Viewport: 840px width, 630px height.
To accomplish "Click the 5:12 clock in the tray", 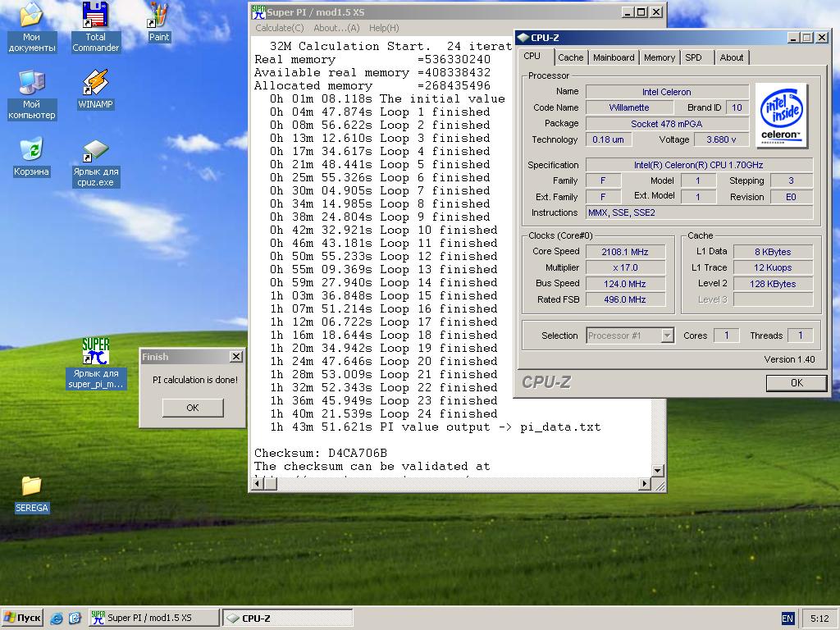I will pos(819,619).
